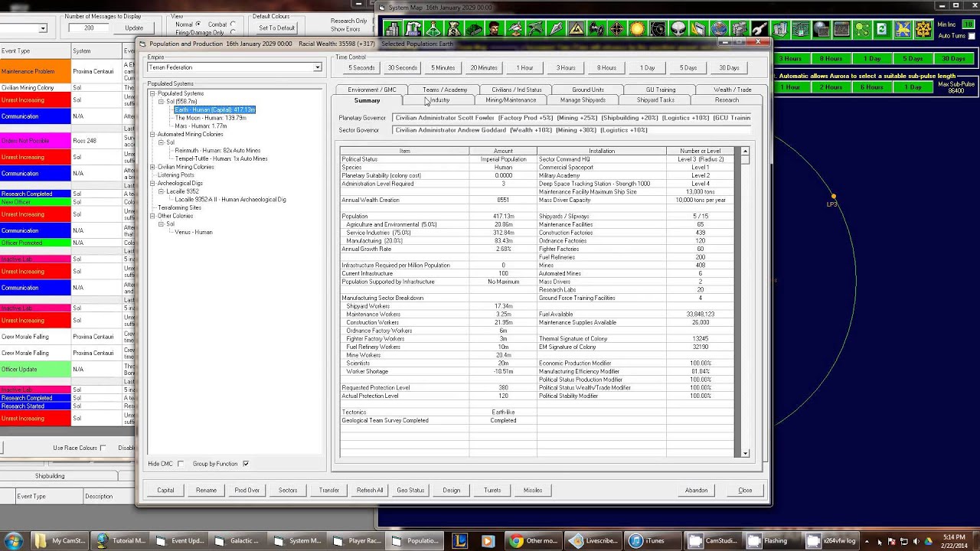
Task: Click the fighter jet toolbar icon
Action: pyautogui.click(x=514, y=29)
